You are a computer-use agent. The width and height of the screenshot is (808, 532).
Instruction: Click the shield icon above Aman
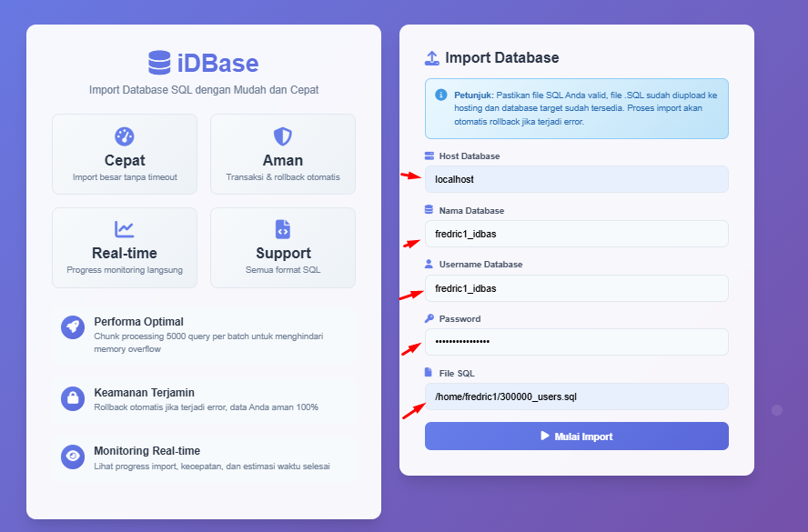click(283, 136)
